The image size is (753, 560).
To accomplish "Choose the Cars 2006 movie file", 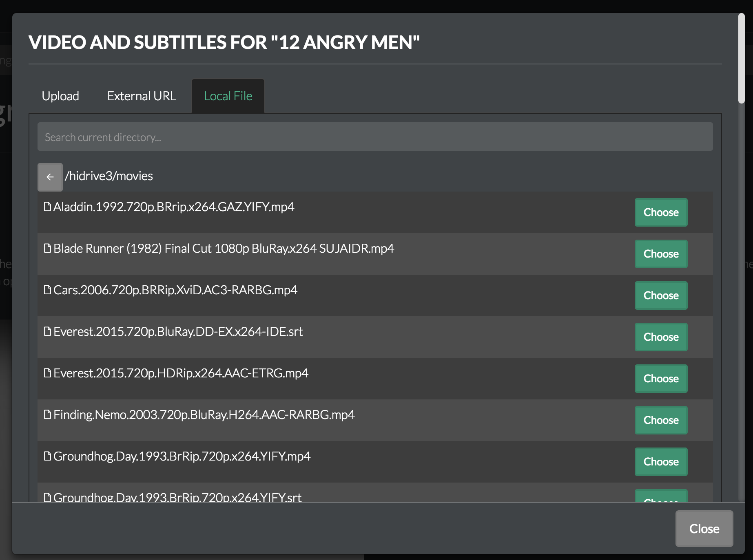I will (x=661, y=295).
